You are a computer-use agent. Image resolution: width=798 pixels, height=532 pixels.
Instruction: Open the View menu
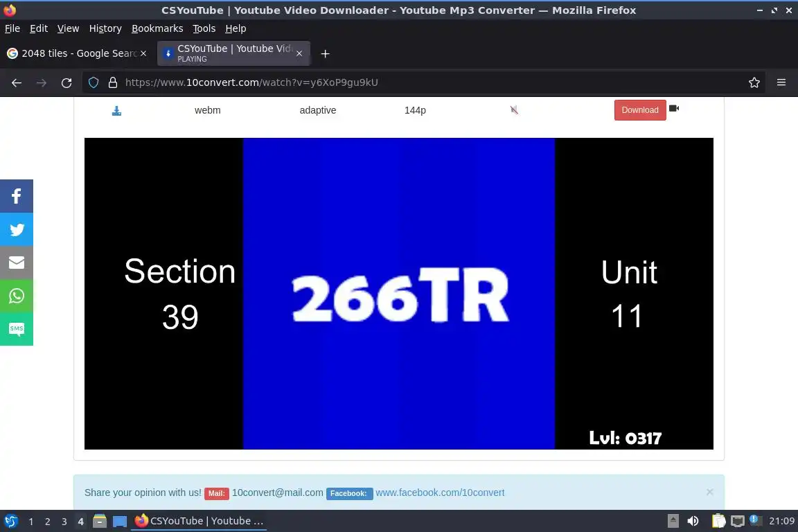point(68,28)
